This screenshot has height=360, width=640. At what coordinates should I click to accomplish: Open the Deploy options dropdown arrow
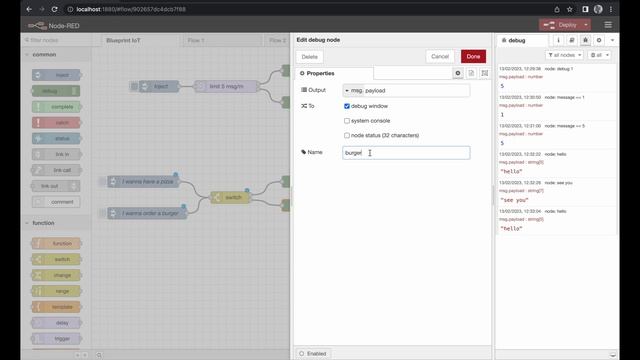[x=586, y=25]
